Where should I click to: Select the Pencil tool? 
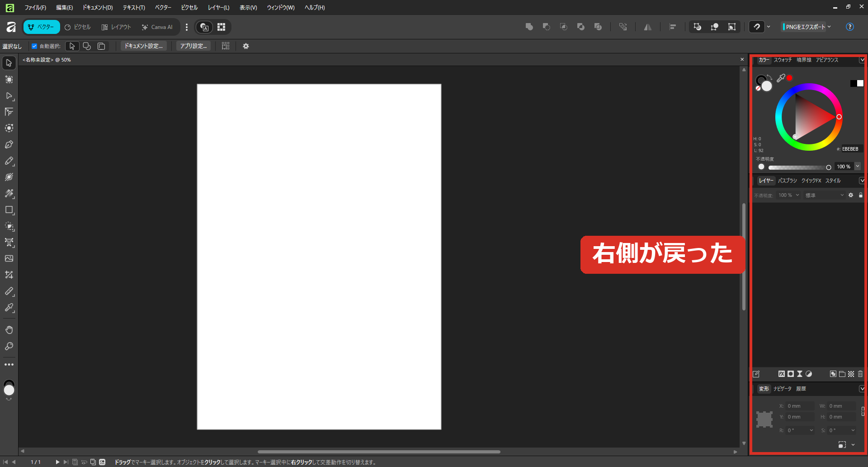tap(9, 161)
